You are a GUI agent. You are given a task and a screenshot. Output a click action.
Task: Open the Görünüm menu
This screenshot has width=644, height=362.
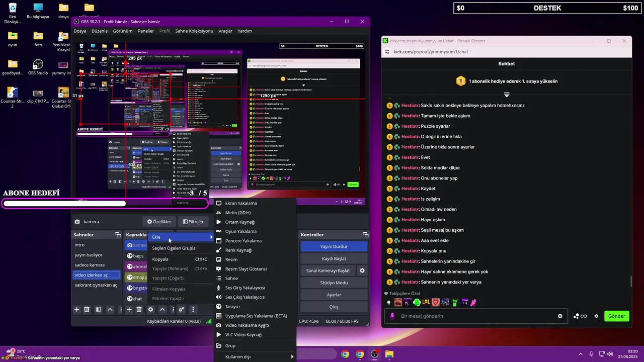pos(123,31)
